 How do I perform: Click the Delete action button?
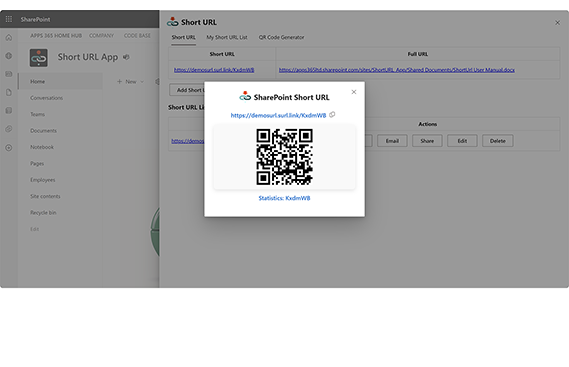click(498, 141)
